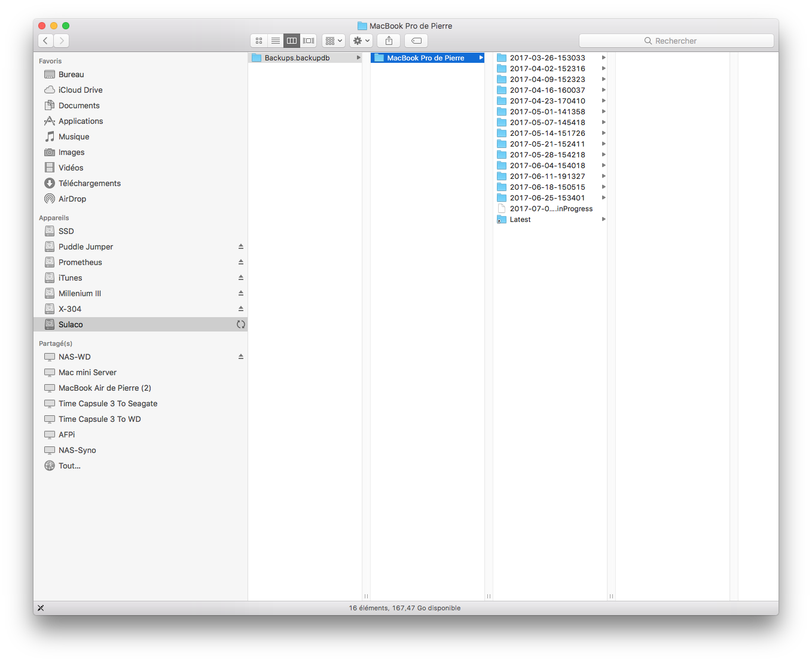This screenshot has height=663, width=812.
Task: Select backup 2017-06-18-150515
Action: [550, 187]
